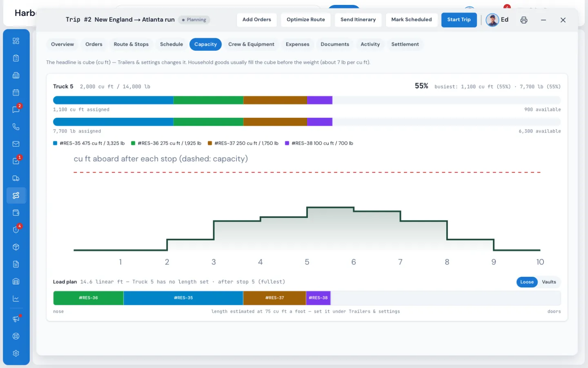
Task: Switch to the Overview tab
Action: point(62,44)
